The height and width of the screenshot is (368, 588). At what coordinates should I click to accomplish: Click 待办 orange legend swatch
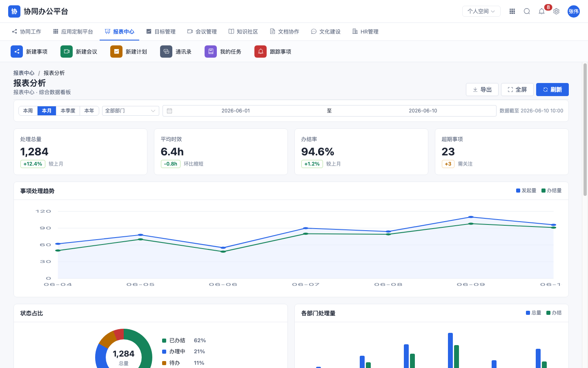164,363
